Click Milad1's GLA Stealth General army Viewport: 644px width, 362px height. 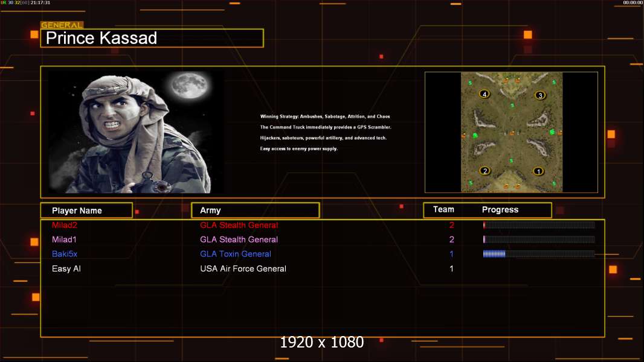(x=239, y=240)
